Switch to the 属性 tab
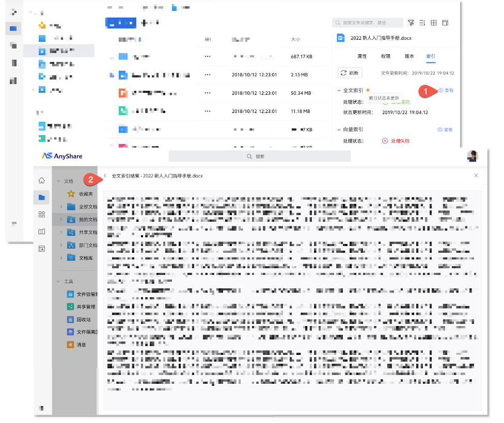The image size is (504, 423). [362, 56]
